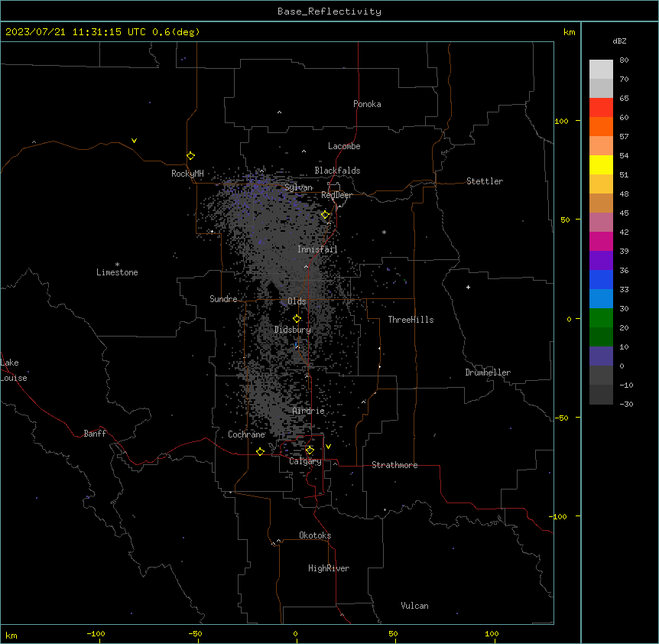Image resolution: width=659 pixels, height=644 pixels.
Task: Click the Calgary city label
Action: [305, 461]
